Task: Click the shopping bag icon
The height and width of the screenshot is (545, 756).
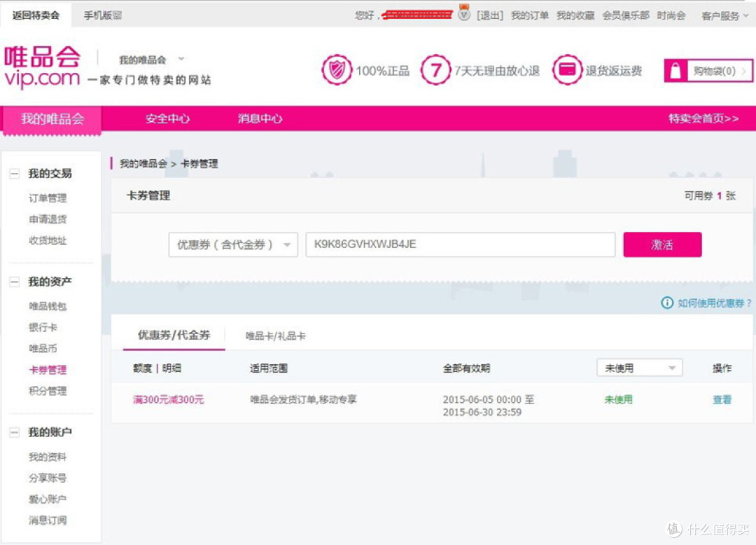Action: 675,71
